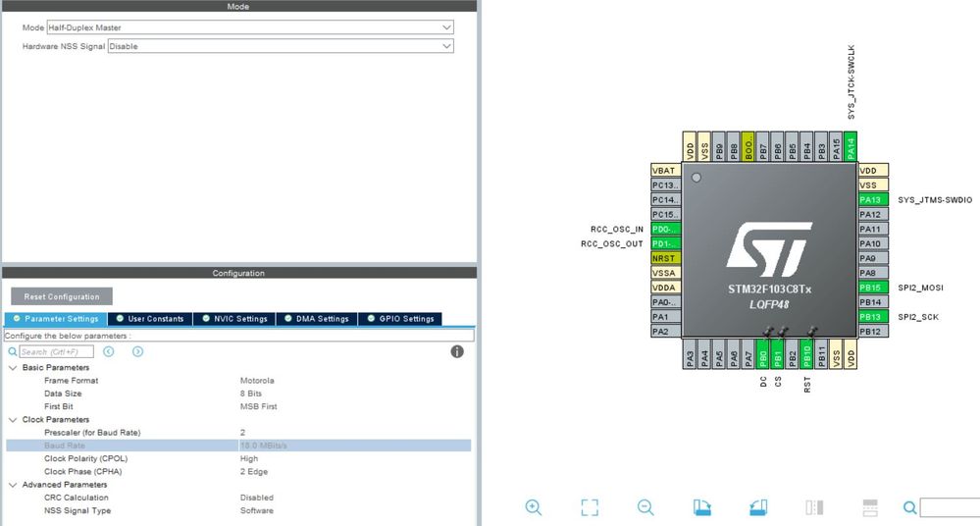Click the SYS_JTMS-SWDIO signal label

(935, 200)
